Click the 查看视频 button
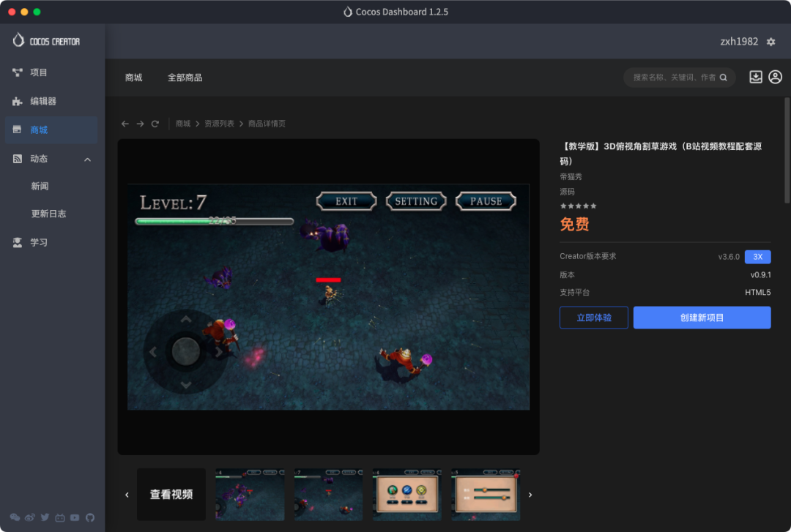This screenshot has height=532, width=791. coord(171,495)
